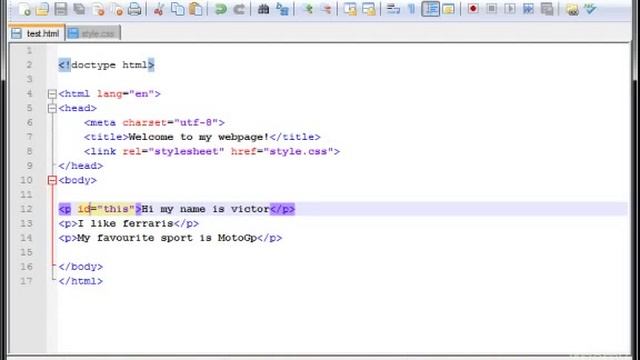Open the Replace dialog icon
The width and height of the screenshot is (640, 360).
pos(282,9)
